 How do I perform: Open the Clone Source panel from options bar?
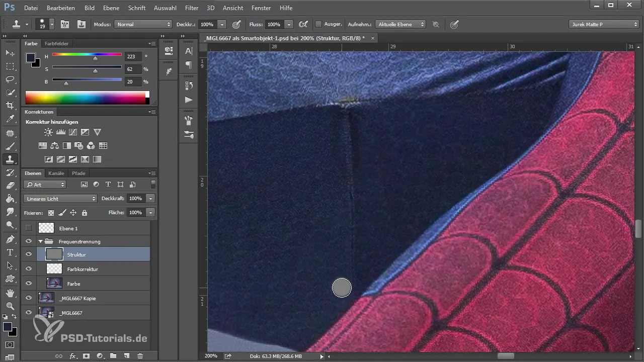pos(82,24)
